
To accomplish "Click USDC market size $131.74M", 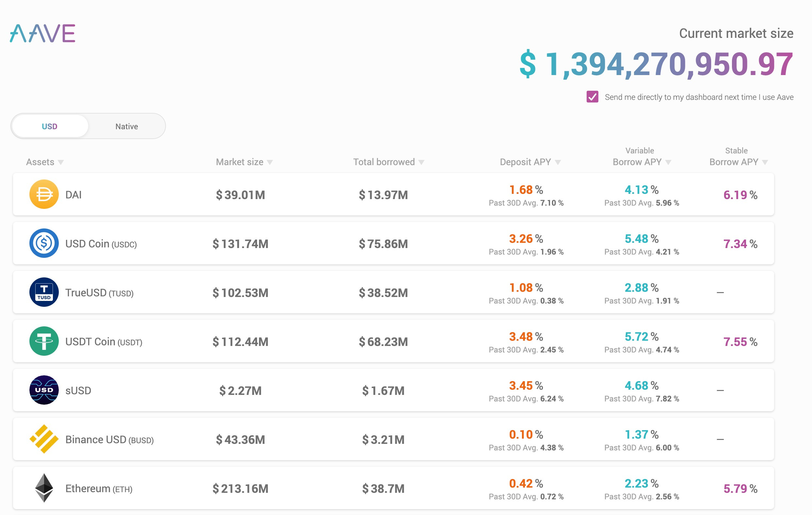I will 240,244.
